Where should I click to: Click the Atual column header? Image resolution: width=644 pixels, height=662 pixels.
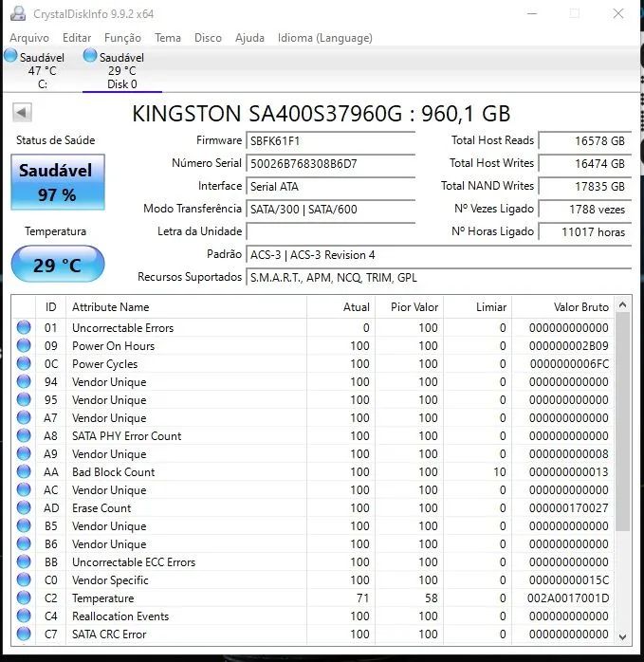340,307
